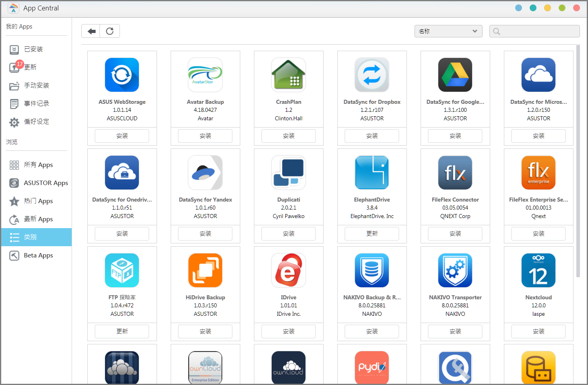Image resolution: width=588 pixels, height=385 pixels.
Task: Open ASUS WebStorage app icon
Action: (122, 75)
